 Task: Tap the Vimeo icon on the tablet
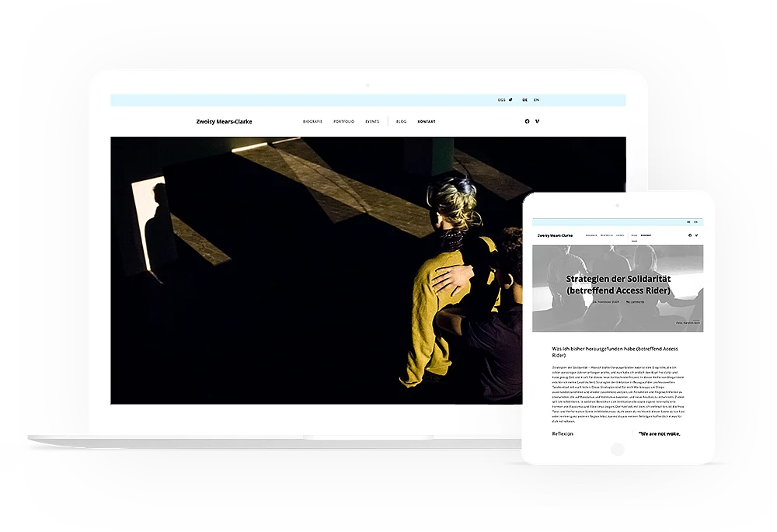coord(696,235)
